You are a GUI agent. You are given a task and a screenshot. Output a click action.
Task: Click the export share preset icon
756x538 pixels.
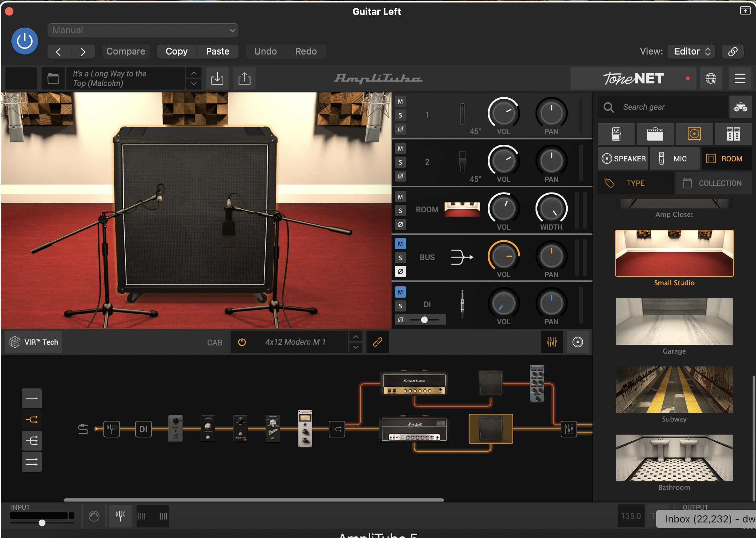245,78
